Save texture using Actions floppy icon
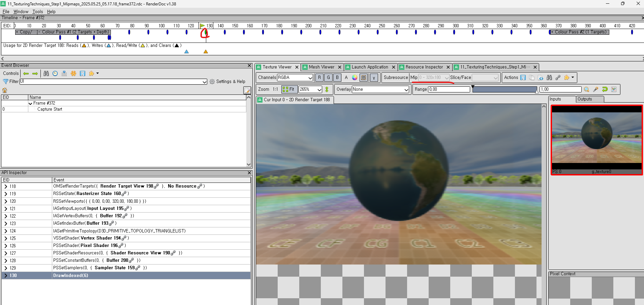The image size is (644, 305). point(523,78)
